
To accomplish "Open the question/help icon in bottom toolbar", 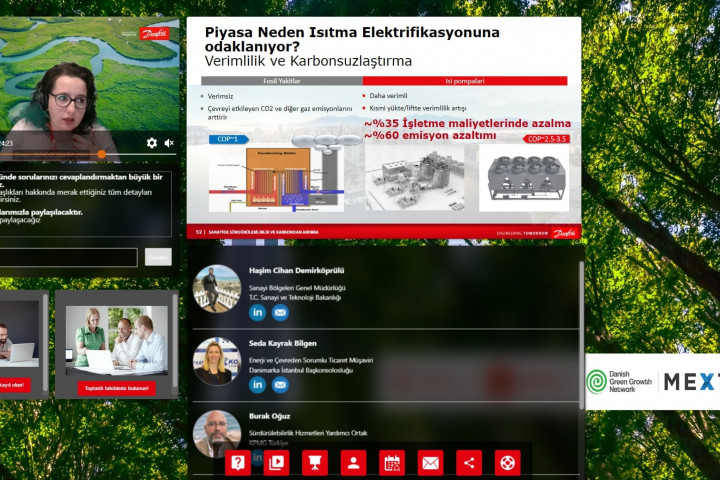I will click(x=238, y=463).
